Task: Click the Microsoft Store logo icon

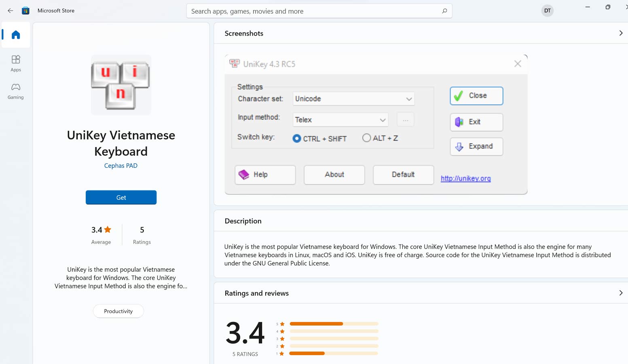Action: [25, 11]
